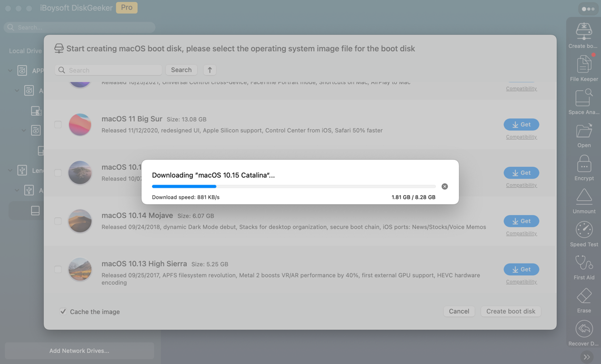601x364 pixels.
Task: Tick the macOS 10.13 High Sierra checkbox
Action: [x=58, y=269]
